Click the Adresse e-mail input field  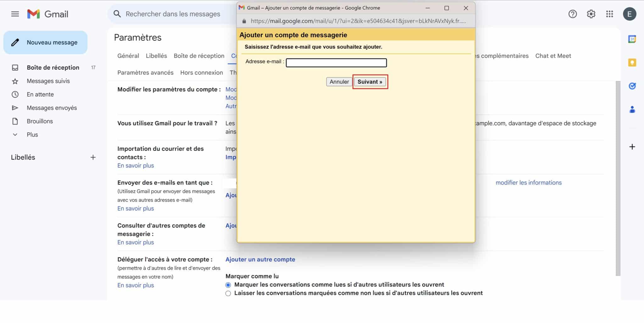pos(336,63)
